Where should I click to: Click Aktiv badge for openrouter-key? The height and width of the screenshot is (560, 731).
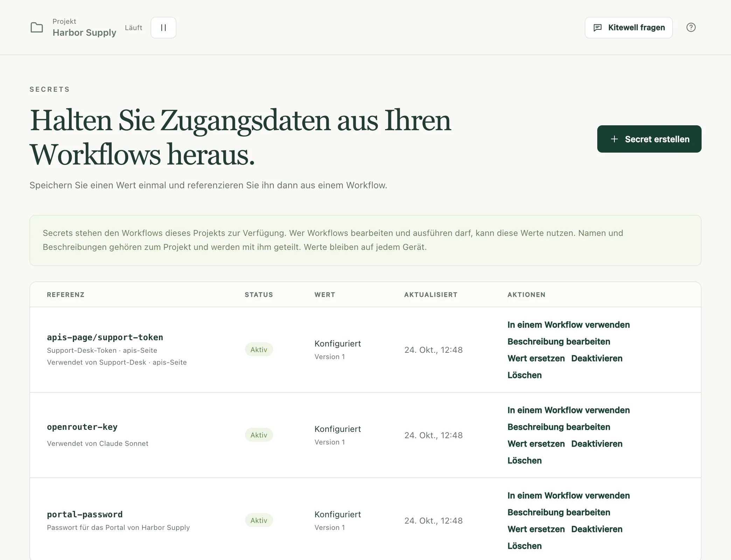(x=259, y=435)
